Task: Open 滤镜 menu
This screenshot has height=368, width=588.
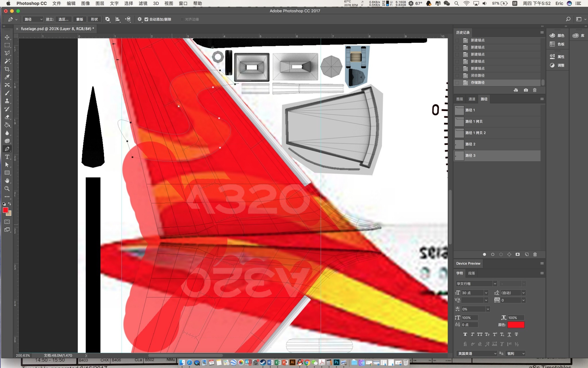Action: click(143, 3)
